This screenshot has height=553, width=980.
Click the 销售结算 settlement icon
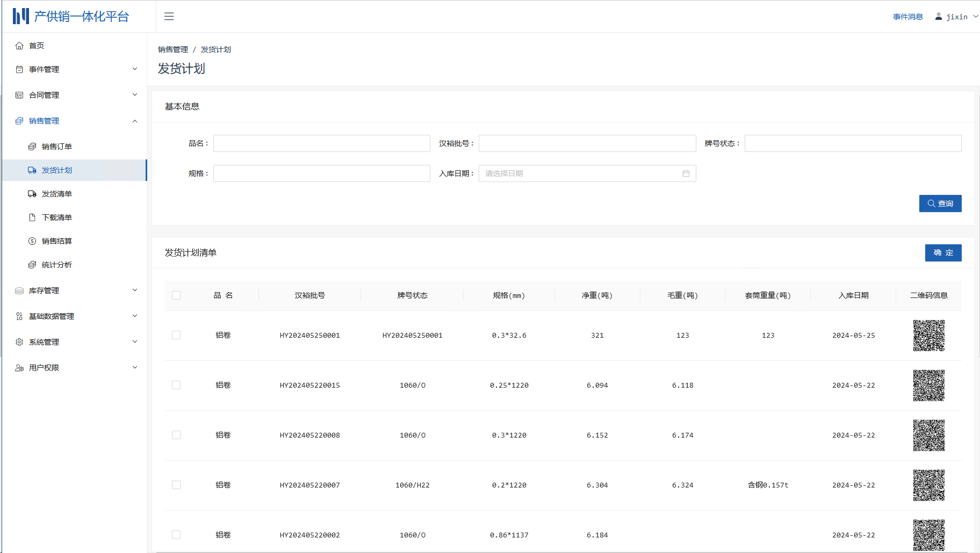point(33,241)
